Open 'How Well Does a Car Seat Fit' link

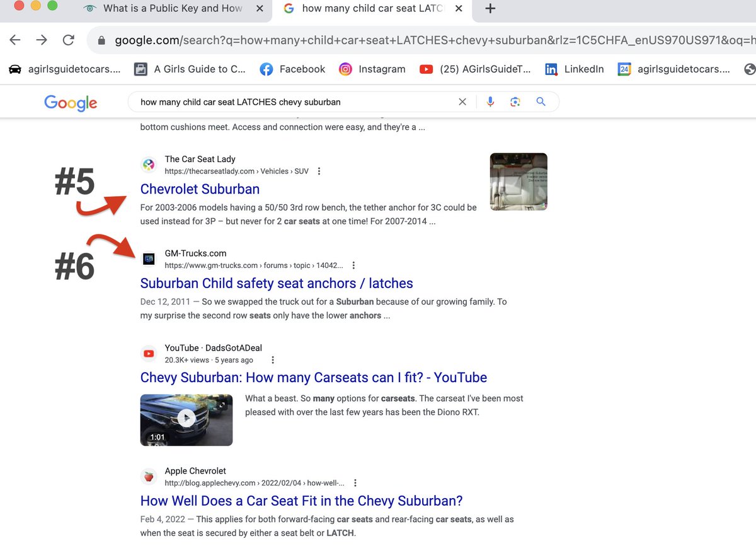coord(301,501)
